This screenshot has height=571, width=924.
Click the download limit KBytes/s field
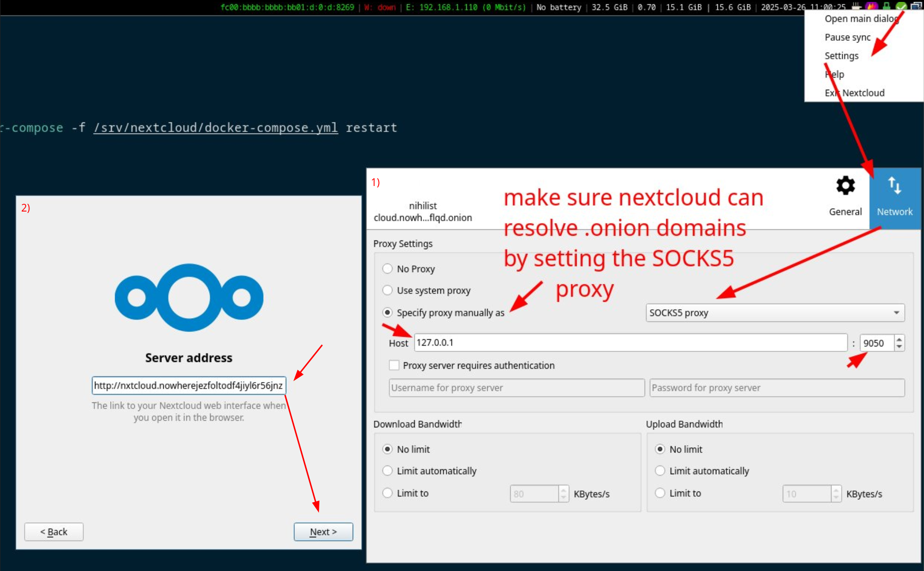(x=534, y=494)
